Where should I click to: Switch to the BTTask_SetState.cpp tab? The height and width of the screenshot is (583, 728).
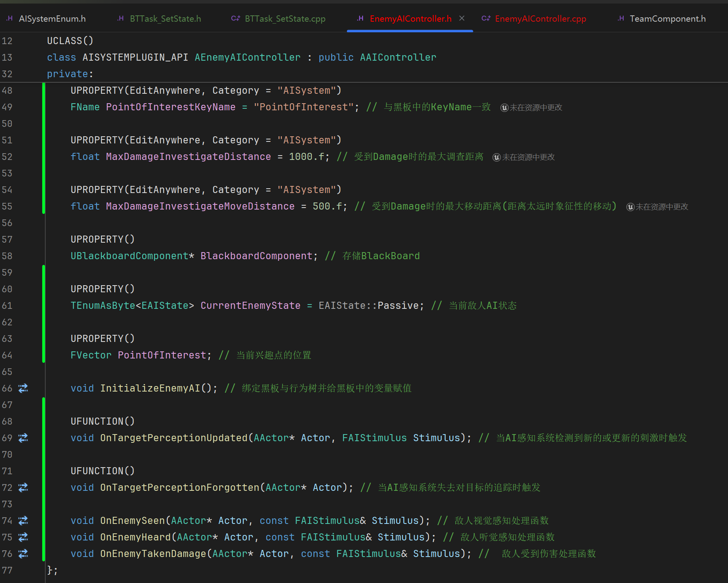click(x=278, y=19)
